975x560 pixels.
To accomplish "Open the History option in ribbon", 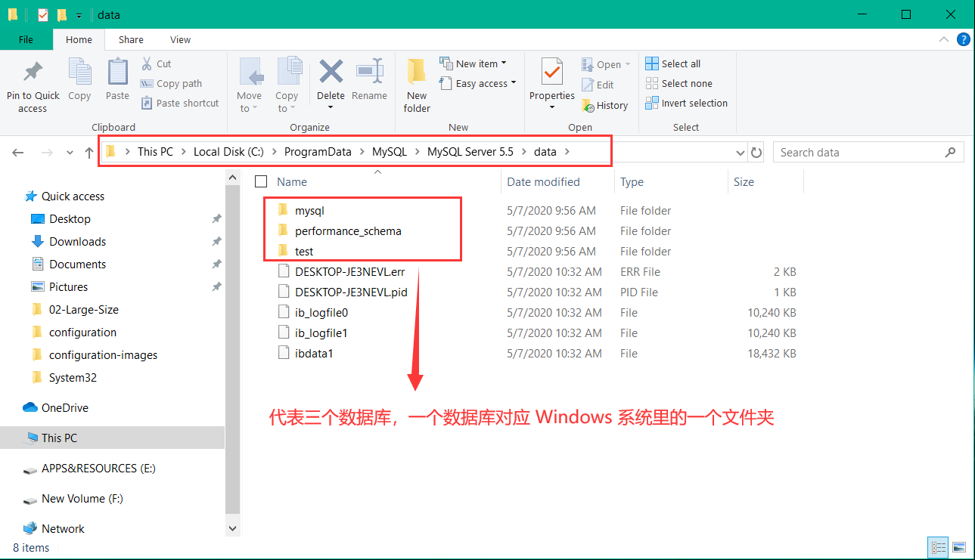I will click(x=605, y=106).
